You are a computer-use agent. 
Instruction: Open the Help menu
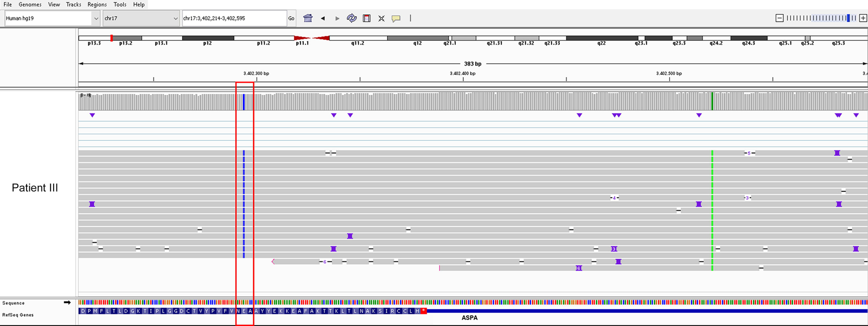[139, 4]
